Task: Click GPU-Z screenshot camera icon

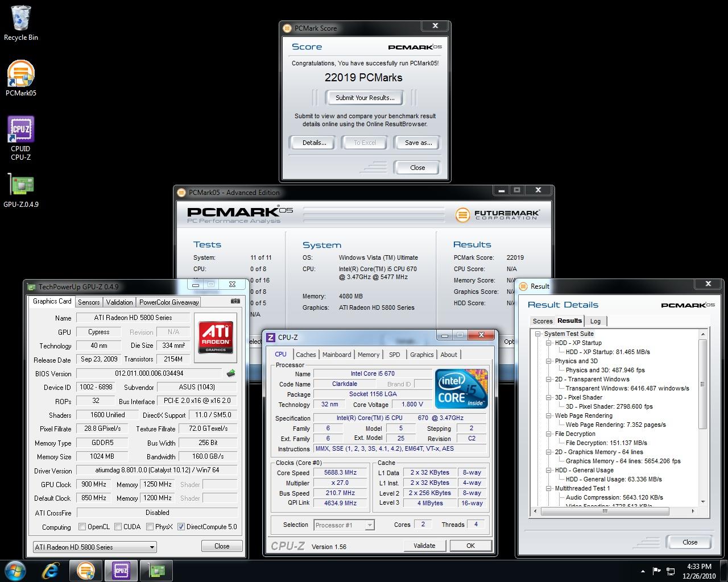Action: point(235,301)
